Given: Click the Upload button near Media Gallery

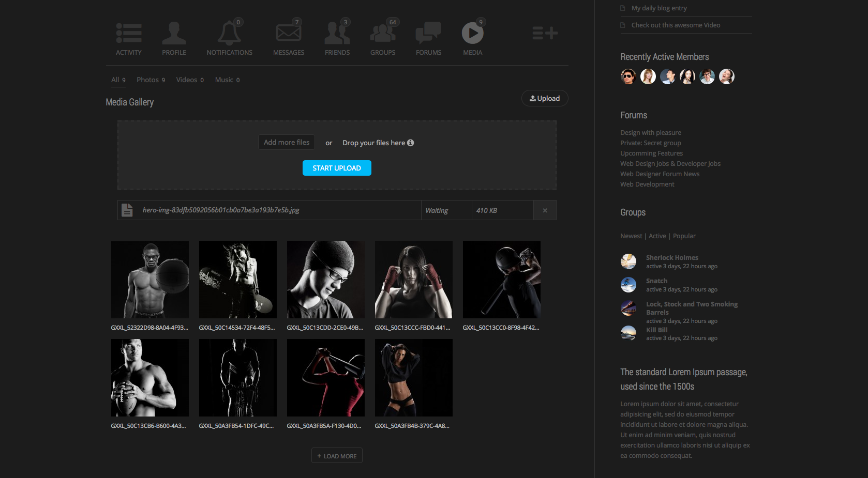Looking at the screenshot, I should click(545, 98).
